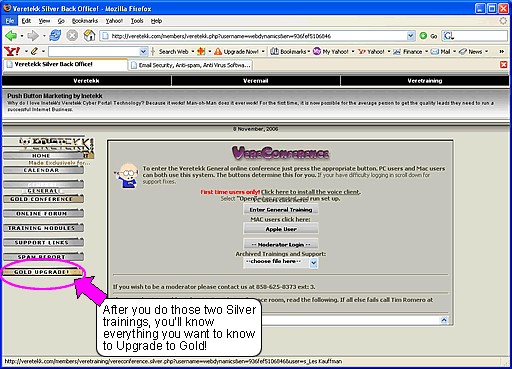512x369 pixels.
Task: Open the Yahoo toolbar Bookmarks
Action: (289, 52)
